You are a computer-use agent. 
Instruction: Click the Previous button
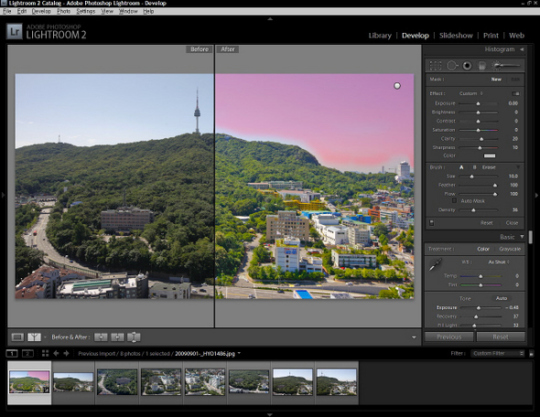[x=449, y=337]
